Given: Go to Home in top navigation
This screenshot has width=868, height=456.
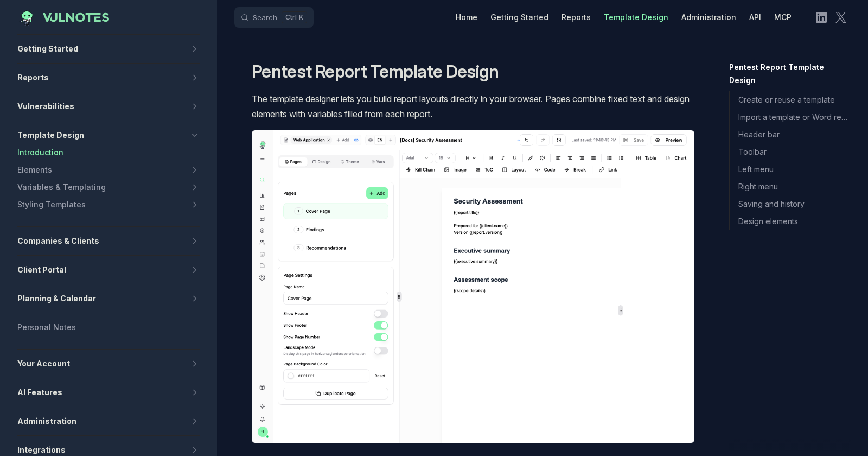Looking at the screenshot, I should pos(467,17).
